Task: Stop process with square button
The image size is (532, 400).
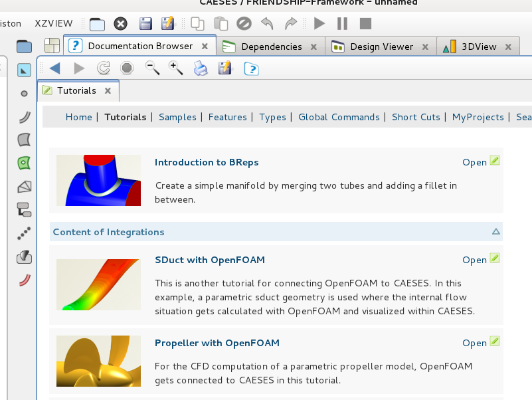Action: [x=365, y=24]
